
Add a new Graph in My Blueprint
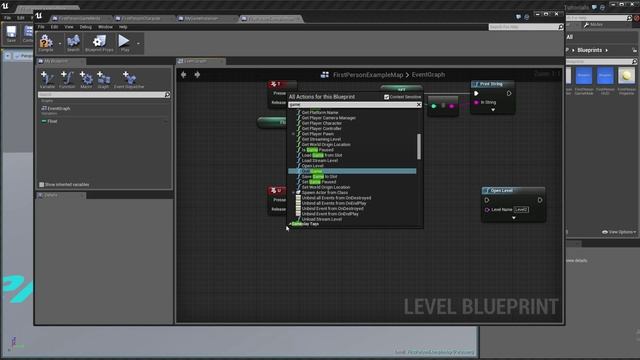tap(103, 79)
